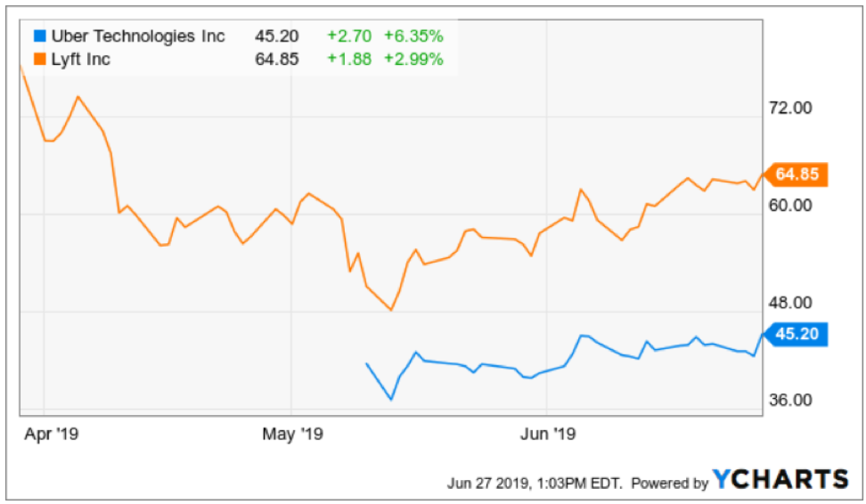
Task: Click the Lyft Inc legend label
Action: 83,60
